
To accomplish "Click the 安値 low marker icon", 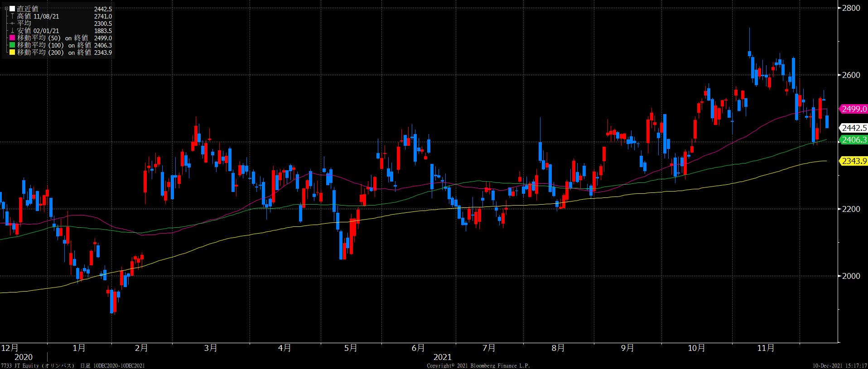I will pos(12,31).
